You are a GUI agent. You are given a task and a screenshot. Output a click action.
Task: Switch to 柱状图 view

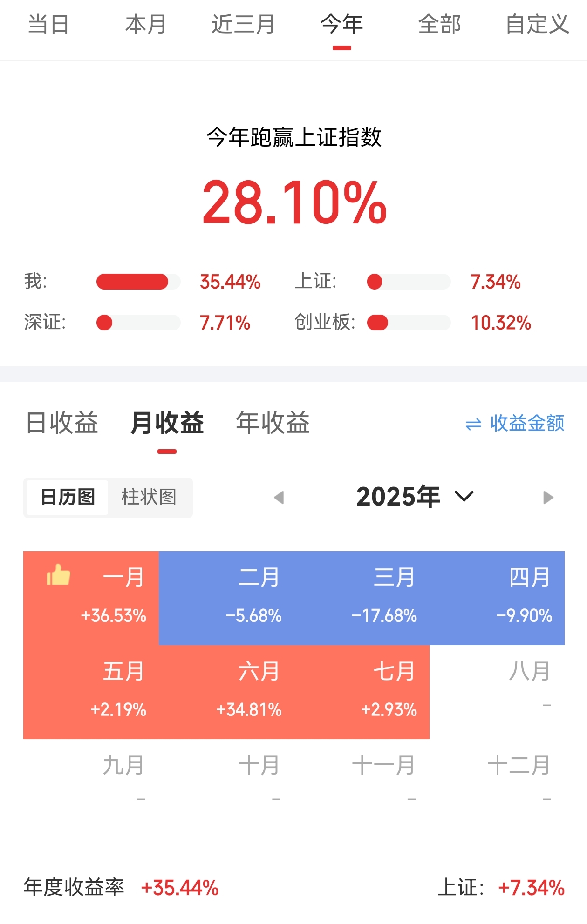(149, 497)
